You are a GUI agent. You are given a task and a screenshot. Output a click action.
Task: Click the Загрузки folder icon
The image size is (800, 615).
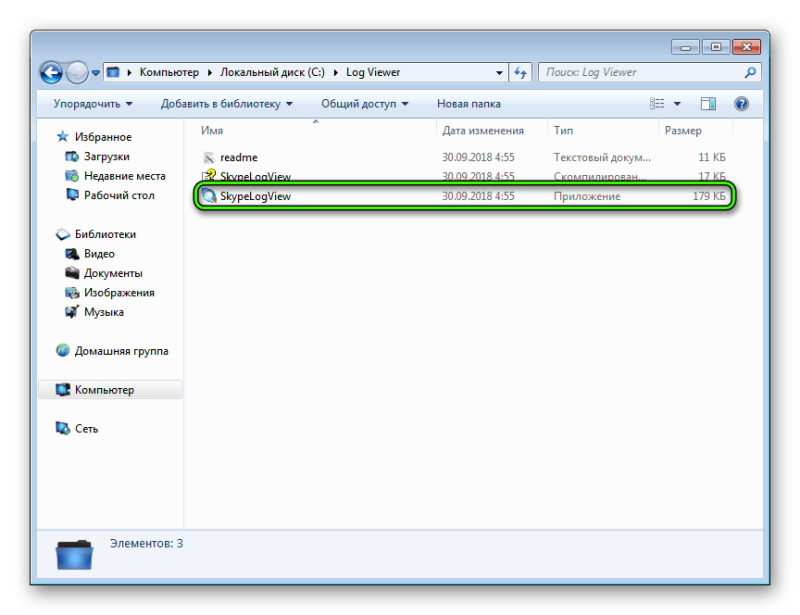[x=72, y=156]
